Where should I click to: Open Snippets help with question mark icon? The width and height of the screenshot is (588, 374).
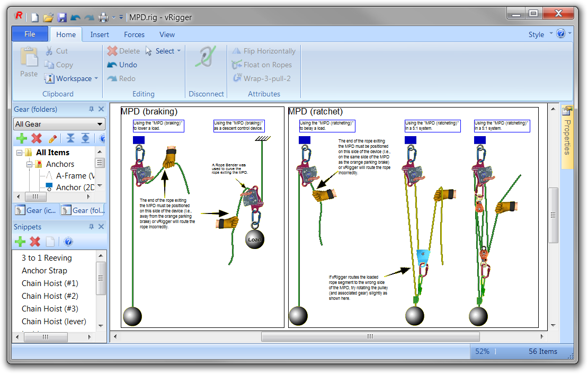coord(68,242)
